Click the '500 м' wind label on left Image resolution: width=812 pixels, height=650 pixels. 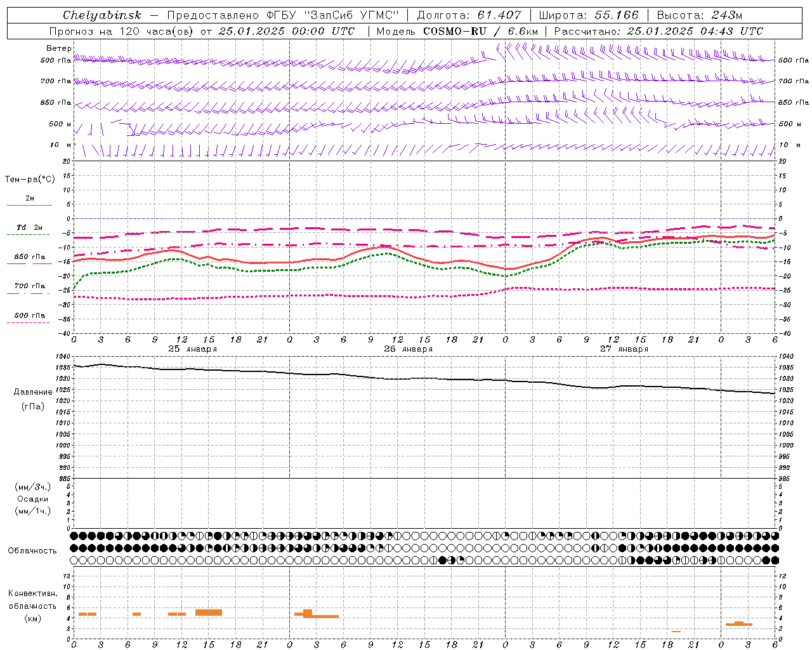(61, 124)
